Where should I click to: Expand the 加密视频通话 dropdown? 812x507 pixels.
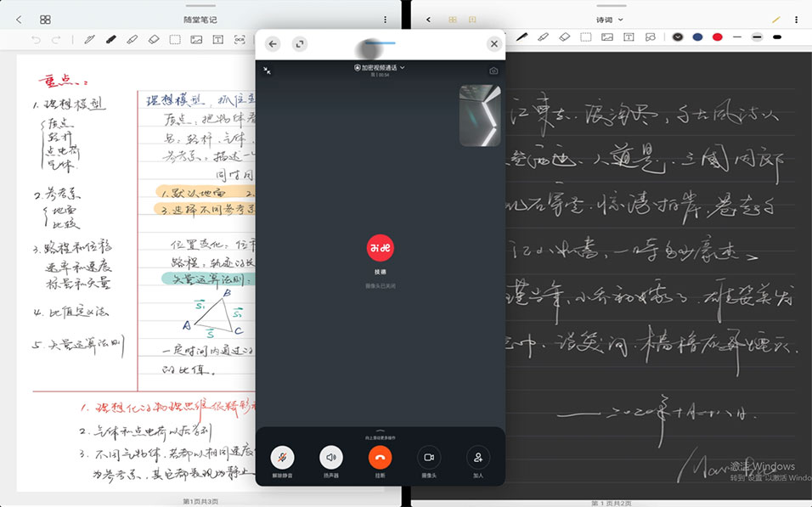[x=380, y=67]
